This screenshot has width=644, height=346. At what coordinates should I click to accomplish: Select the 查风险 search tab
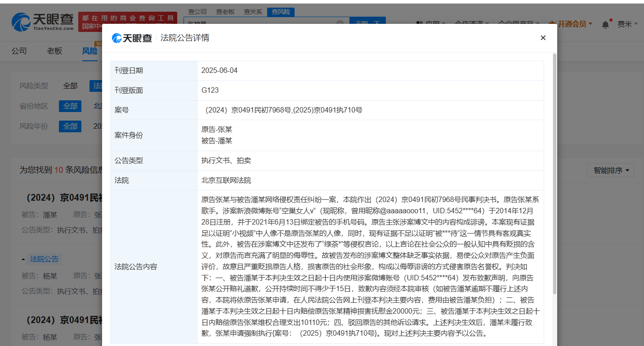point(281,12)
